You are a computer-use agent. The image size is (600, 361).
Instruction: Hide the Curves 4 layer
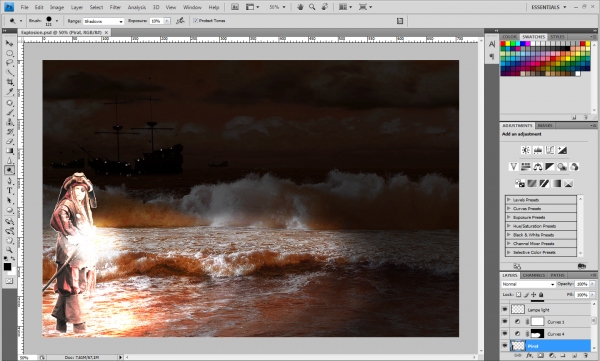point(505,334)
